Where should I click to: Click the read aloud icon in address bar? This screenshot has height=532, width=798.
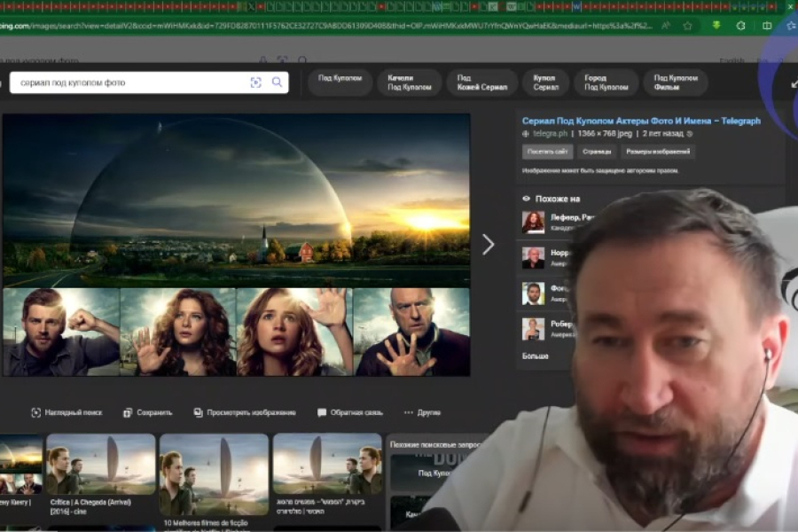click(x=666, y=26)
